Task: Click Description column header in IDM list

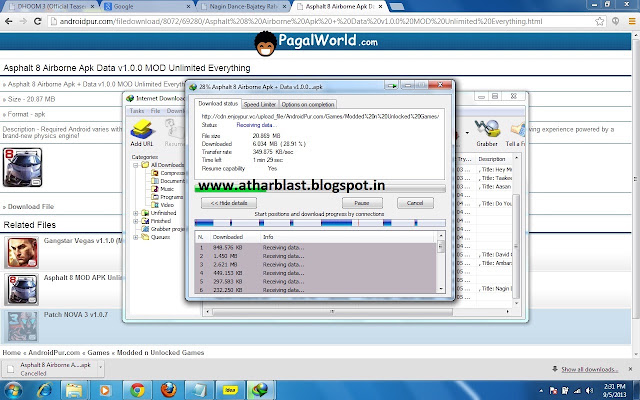Action: click(493, 159)
